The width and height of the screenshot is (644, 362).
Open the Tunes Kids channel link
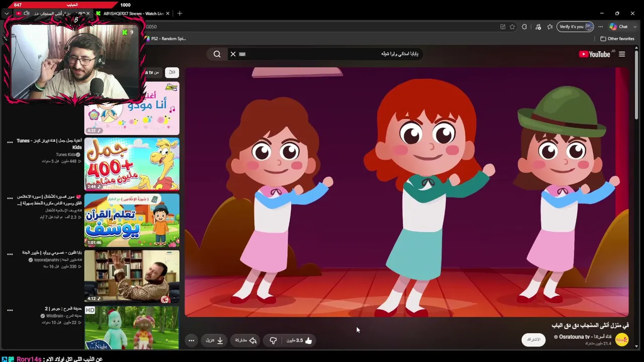(68, 155)
